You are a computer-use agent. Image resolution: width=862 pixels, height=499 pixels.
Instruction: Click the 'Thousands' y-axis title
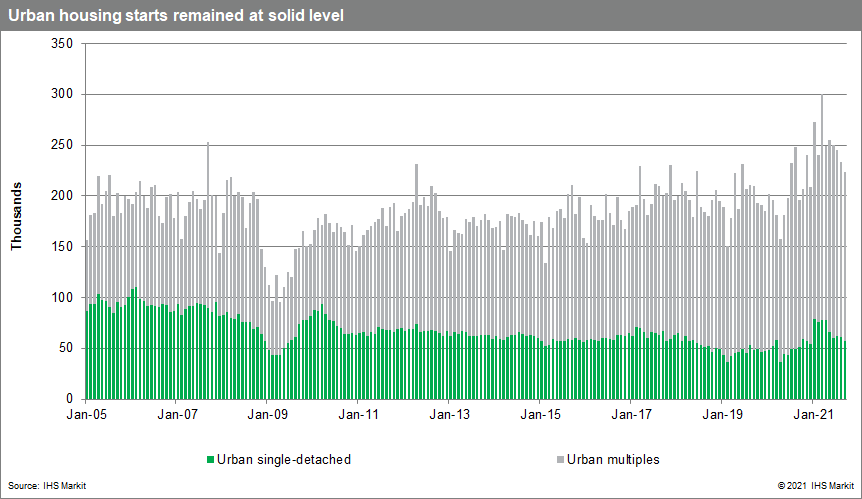tap(17, 217)
